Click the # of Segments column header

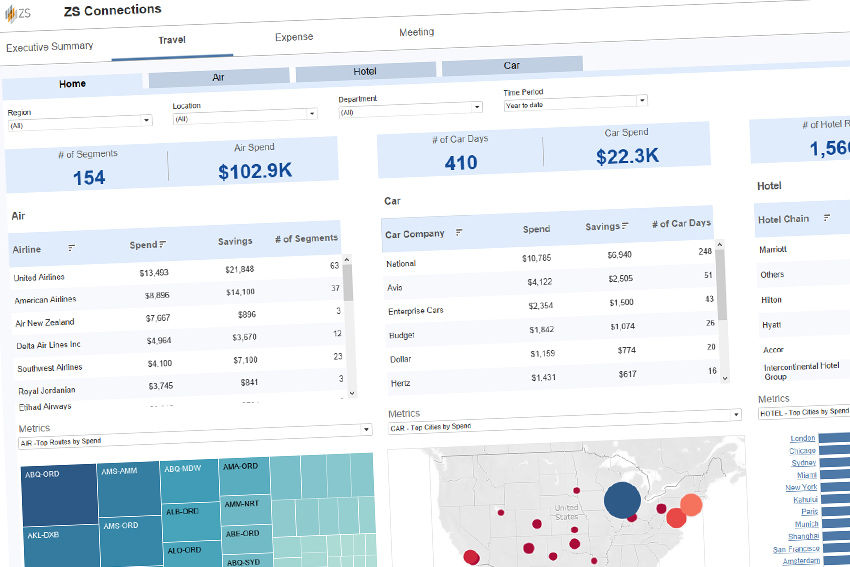click(306, 238)
